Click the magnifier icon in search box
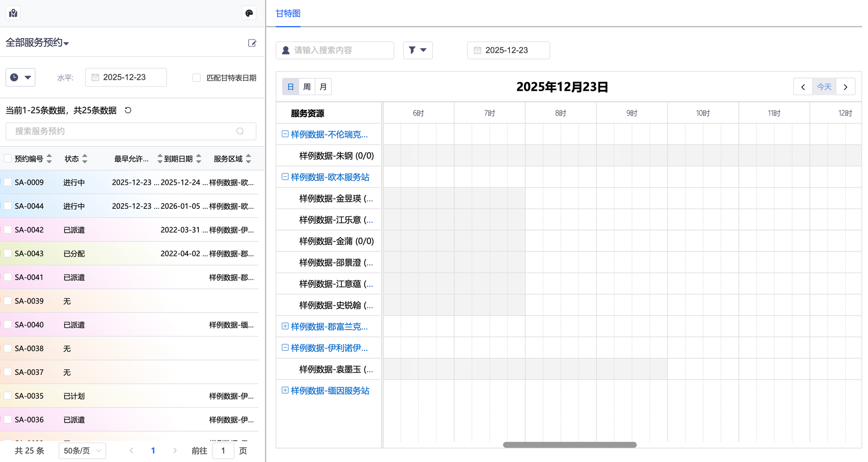This screenshot has width=868, height=462. (x=240, y=131)
